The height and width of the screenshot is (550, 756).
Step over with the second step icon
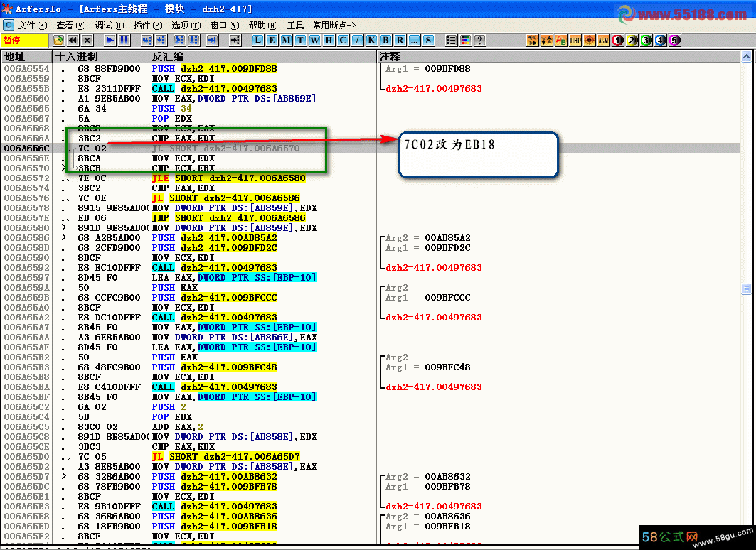click(x=161, y=41)
